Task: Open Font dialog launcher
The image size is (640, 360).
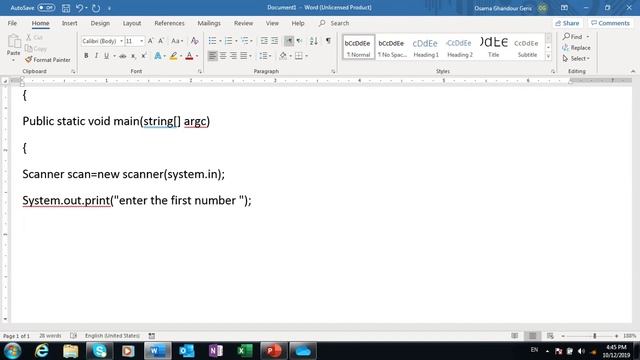Action: click(200, 71)
